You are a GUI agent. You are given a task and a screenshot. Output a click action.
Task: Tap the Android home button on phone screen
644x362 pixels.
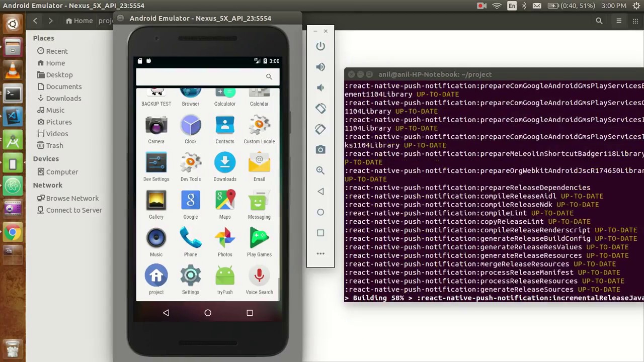208,313
